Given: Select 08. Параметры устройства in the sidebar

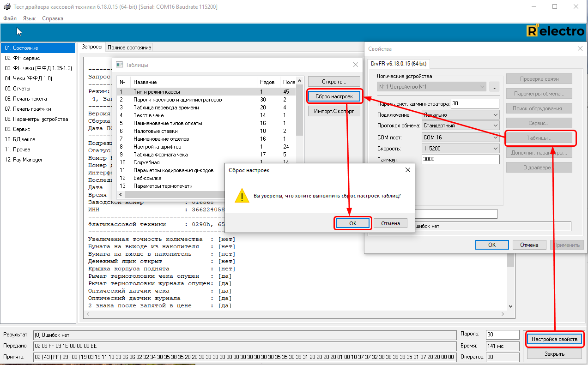Looking at the screenshot, I should pyautogui.click(x=36, y=119).
